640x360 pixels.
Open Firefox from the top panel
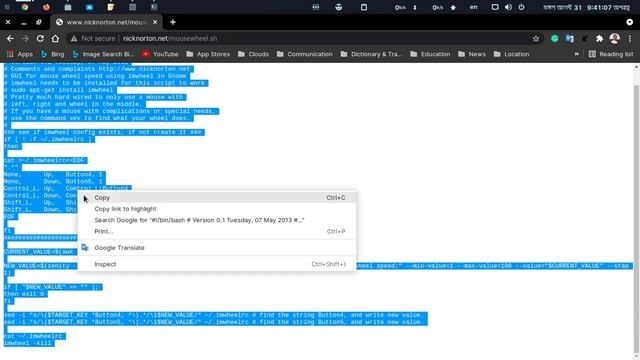click(x=46, y=7)
